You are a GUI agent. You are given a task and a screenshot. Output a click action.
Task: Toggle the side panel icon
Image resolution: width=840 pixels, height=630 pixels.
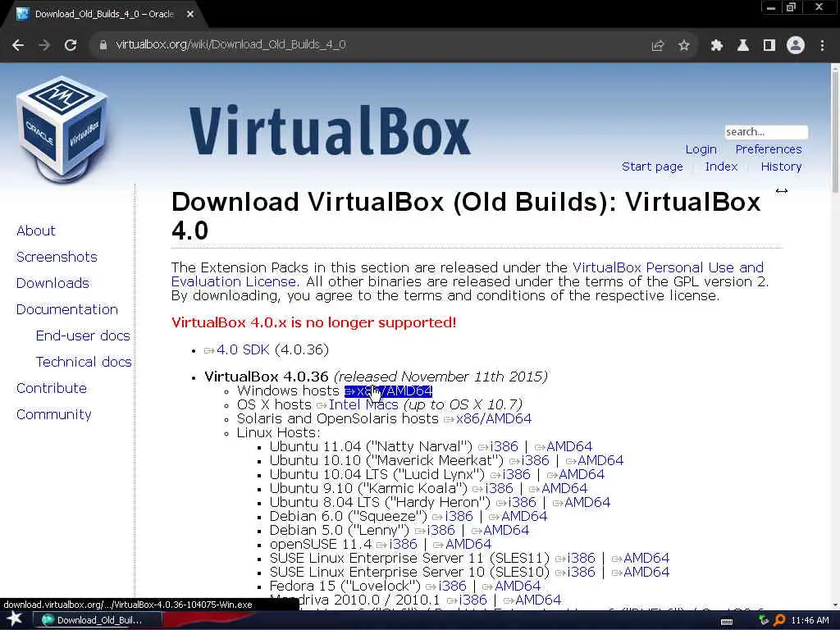coord(769,46)
